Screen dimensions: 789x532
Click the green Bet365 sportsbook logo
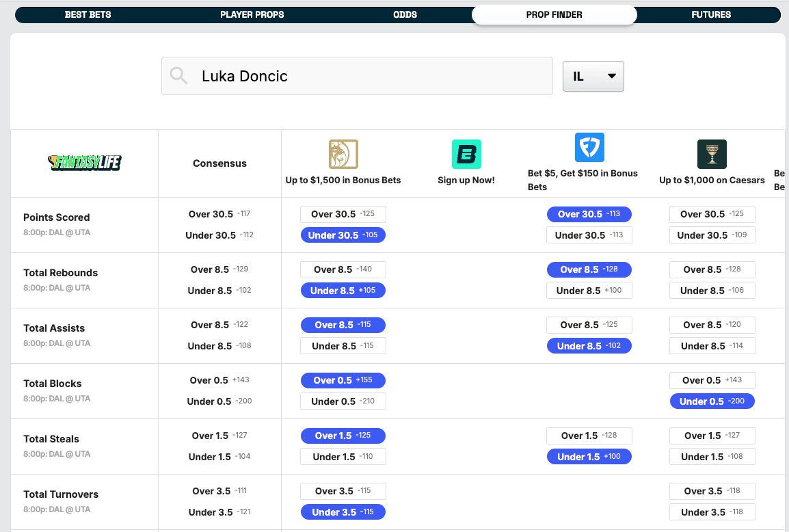tap(466, 155)
